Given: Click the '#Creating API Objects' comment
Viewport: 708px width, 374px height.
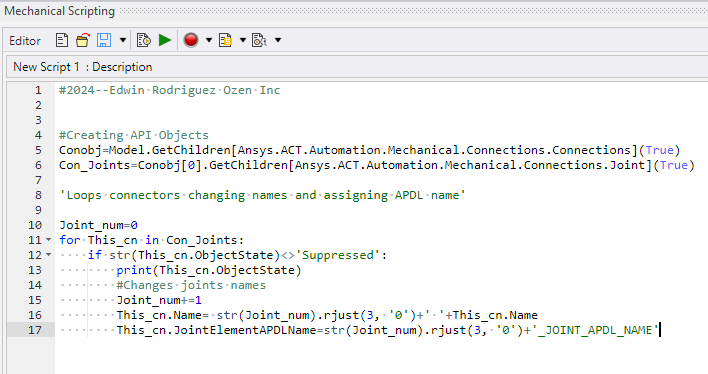Looking at the screenshot, I should [134, 135].
